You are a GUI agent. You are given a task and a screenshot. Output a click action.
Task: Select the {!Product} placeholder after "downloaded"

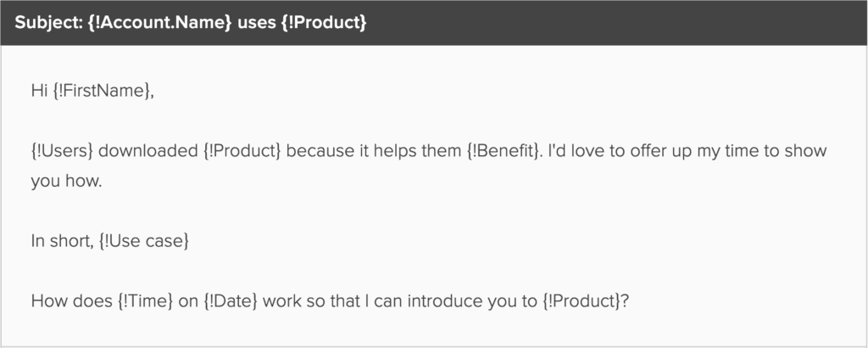[240, 150]
